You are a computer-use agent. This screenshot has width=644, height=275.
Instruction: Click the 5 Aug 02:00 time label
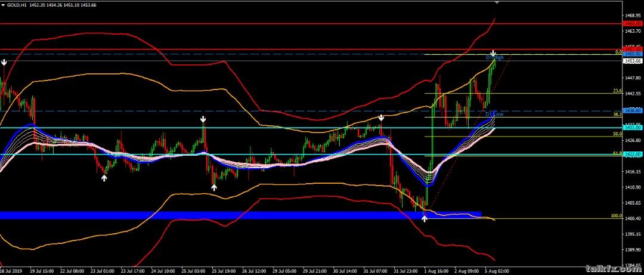[x=497, y=271]
